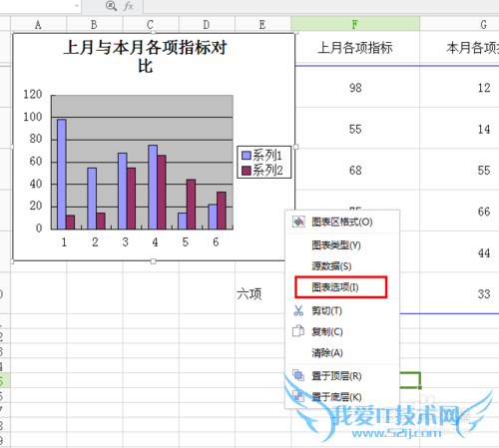This screenshot has width=499, height=448.
Task: Choose 图表类型(Y) menu entry
Action: click(342, 245)
